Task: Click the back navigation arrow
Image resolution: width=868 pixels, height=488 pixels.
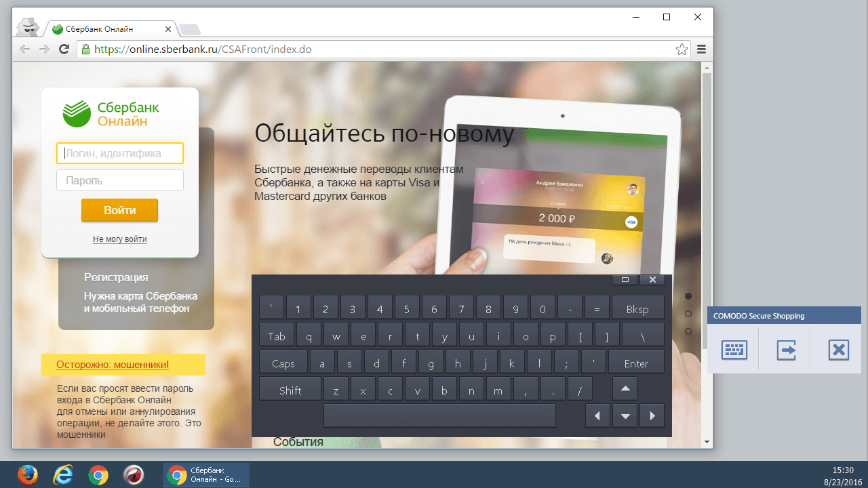Action: 24,49
